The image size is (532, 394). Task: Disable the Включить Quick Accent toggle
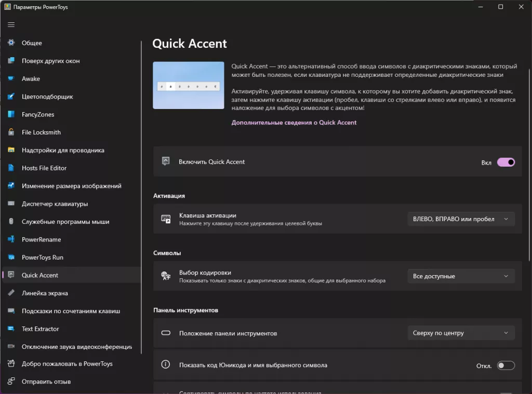point(506,162)
